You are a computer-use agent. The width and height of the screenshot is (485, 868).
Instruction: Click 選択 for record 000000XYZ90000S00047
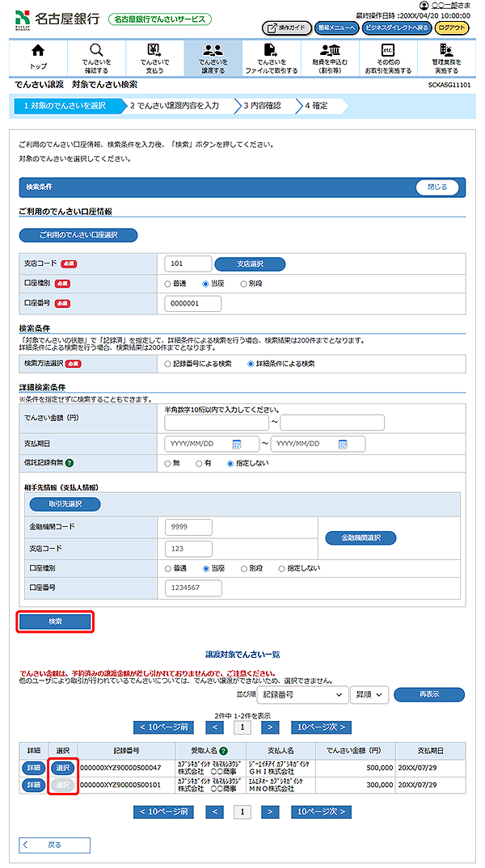(x=63, y=767)
